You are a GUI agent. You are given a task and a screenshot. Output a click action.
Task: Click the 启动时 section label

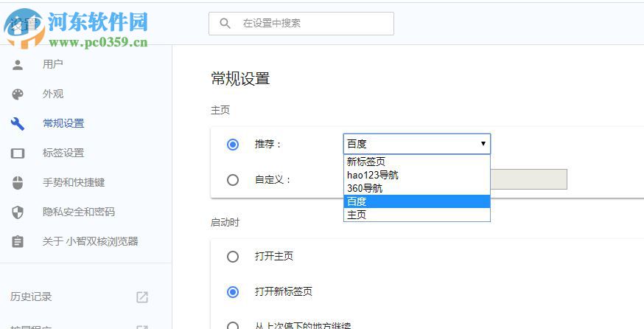point(225,223)
